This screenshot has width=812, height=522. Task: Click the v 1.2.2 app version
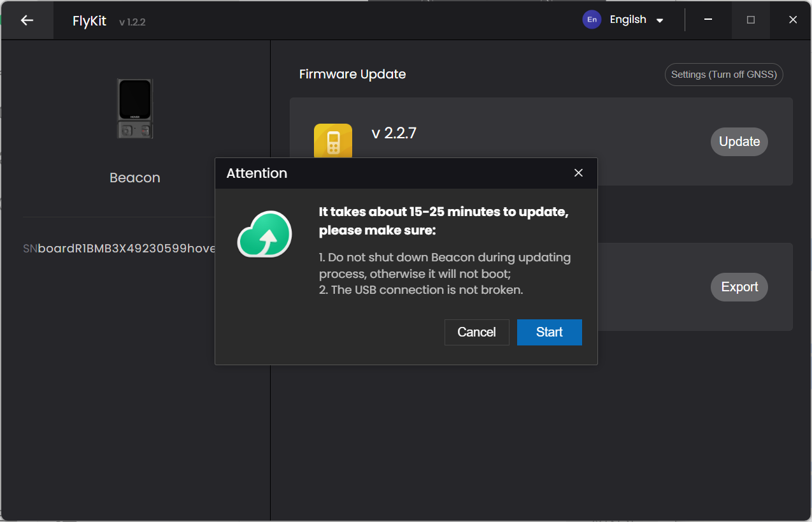pos(132,22)
